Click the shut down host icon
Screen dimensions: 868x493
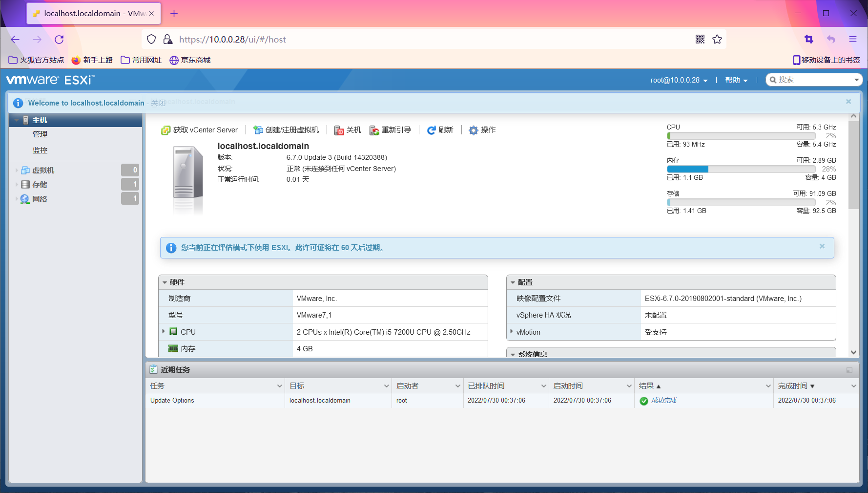[339, 130]
